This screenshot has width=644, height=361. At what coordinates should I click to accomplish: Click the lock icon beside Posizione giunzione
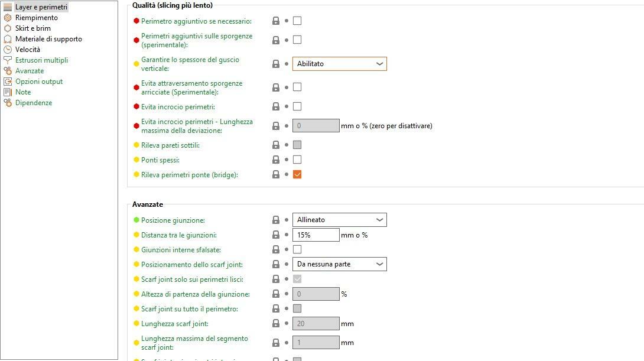[x=276, y=220]
